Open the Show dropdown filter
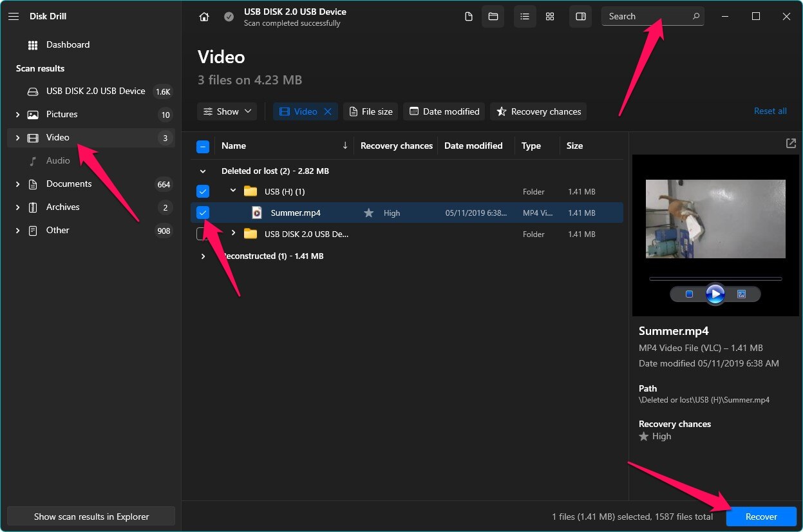The width and height of the screenshot is (803, 532). 227,111
